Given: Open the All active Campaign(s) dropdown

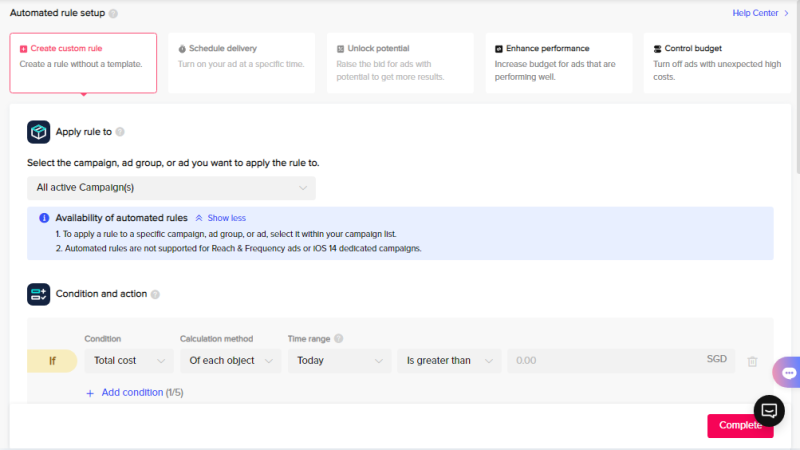Looking at the screenshot, I should point(171,187).
